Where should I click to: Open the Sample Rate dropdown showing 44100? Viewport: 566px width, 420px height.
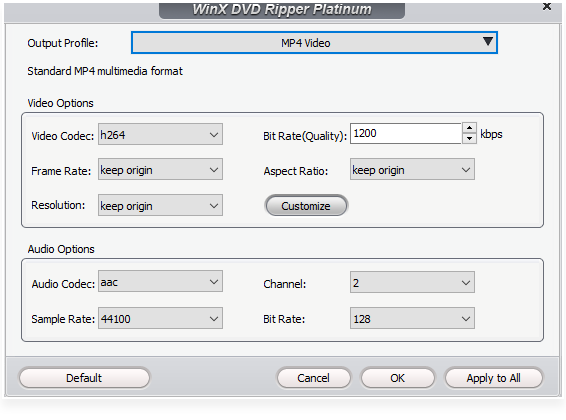pos(160,318)
